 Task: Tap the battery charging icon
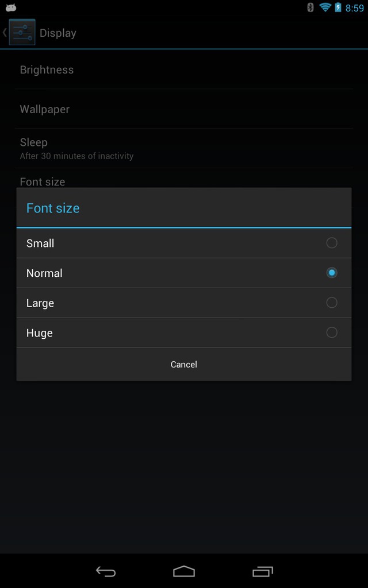(338, 7)
